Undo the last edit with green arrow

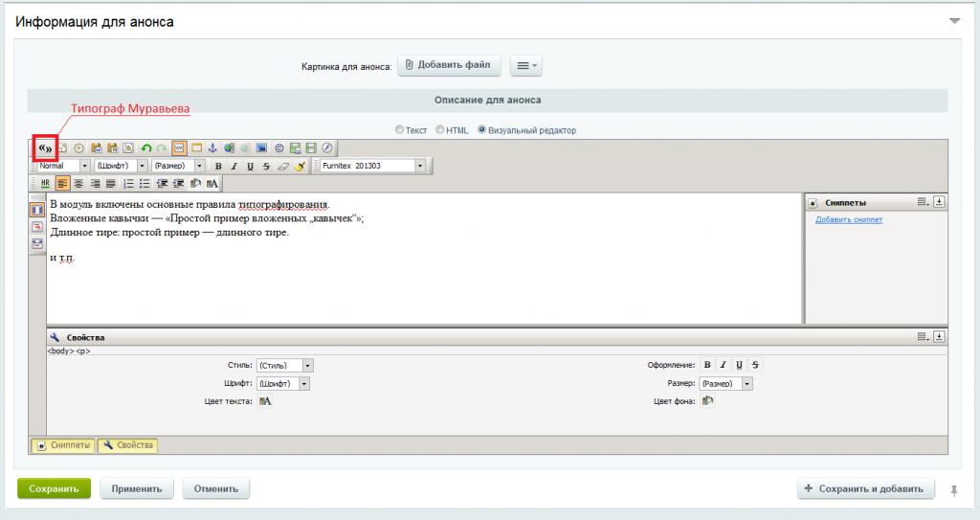pyautogui.click(x=146, y=148)
